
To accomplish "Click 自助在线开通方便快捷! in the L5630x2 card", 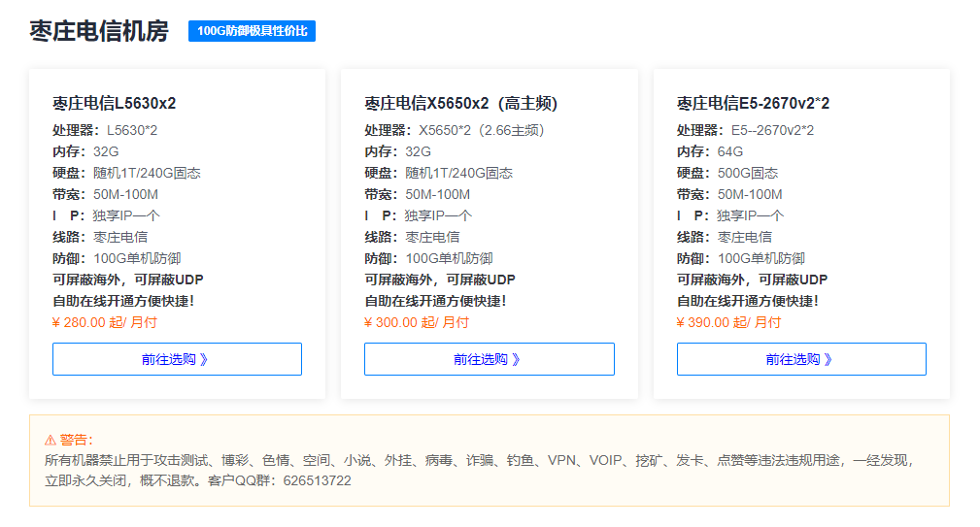I will click(123, 301).
